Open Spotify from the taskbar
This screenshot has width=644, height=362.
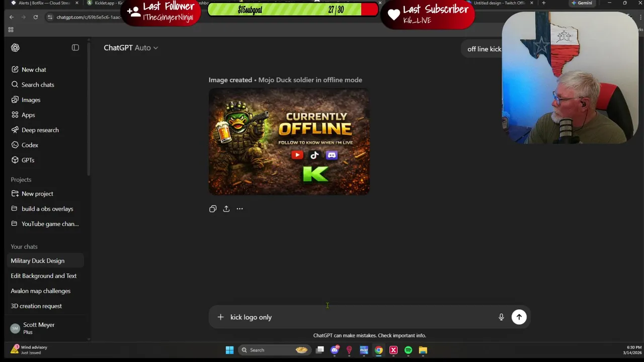[x=408, y=350]
